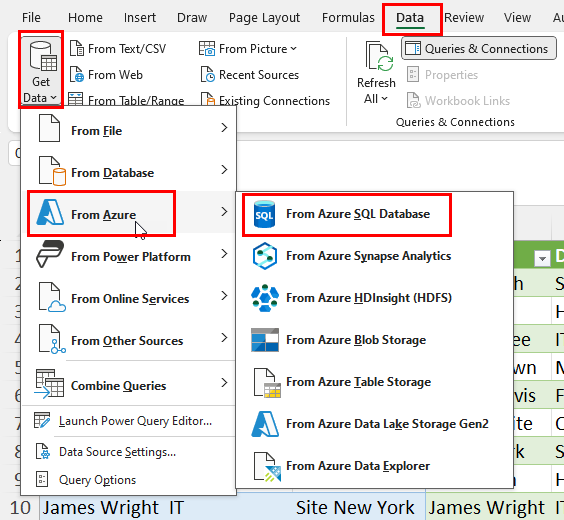564x520 pixels.
Task: Expand the From Other Sources submenu arrow
Action: [224, 338]
